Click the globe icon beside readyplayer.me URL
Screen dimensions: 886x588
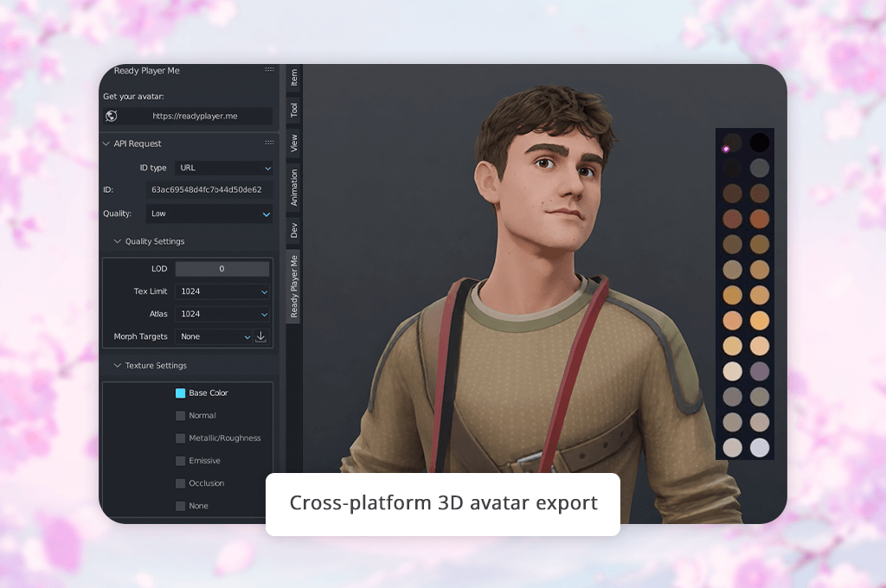coord(112,116)
